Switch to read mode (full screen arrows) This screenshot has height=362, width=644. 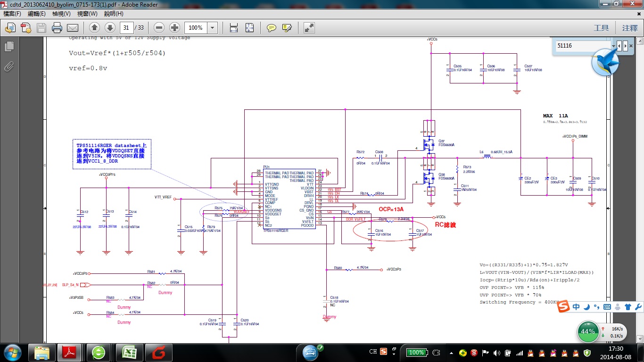tap(309, 28)
